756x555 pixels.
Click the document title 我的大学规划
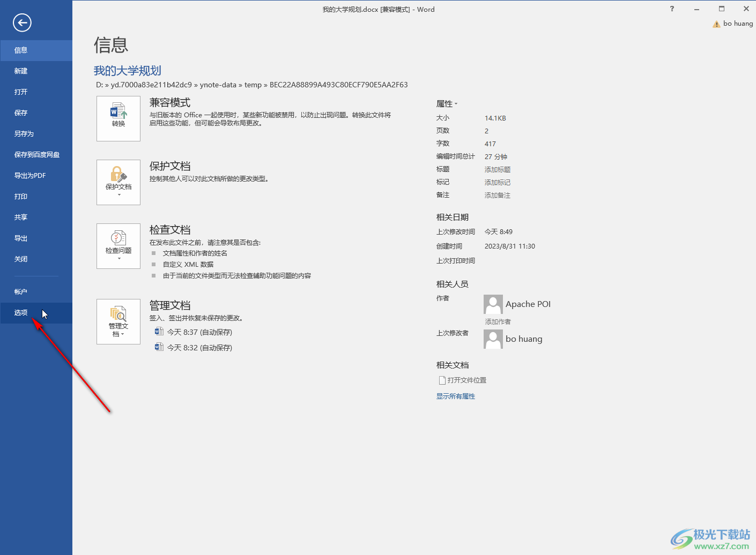[x=128, y=71]
